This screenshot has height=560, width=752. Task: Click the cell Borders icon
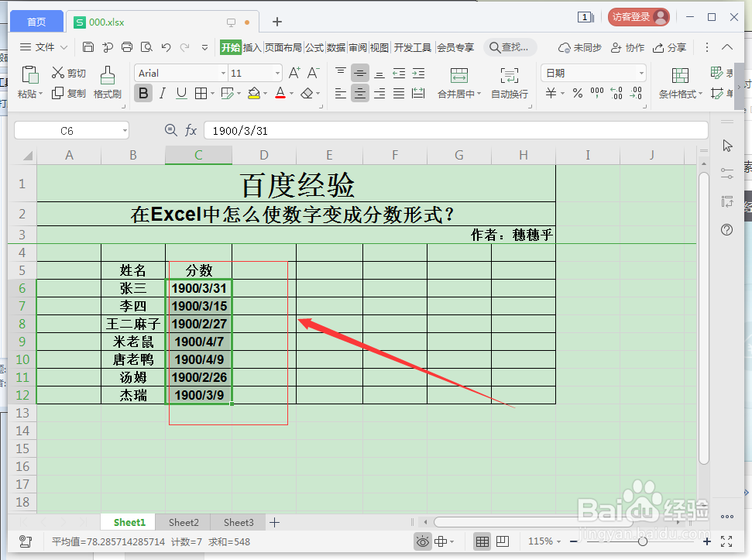tap(201, 93)
